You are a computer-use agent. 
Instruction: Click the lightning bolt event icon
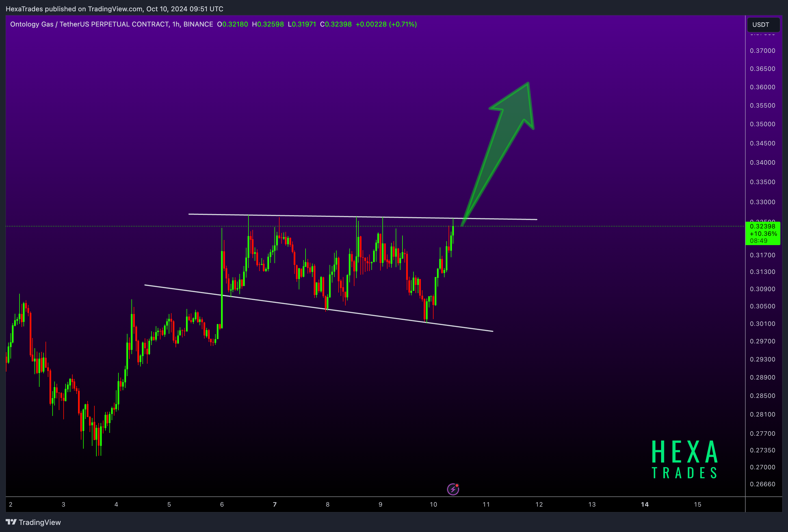453,489
